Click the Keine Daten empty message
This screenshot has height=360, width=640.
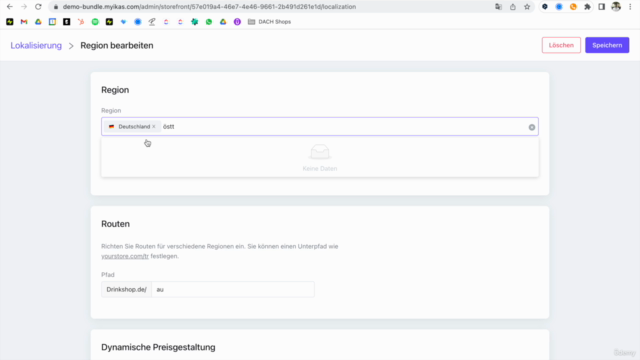320,169
